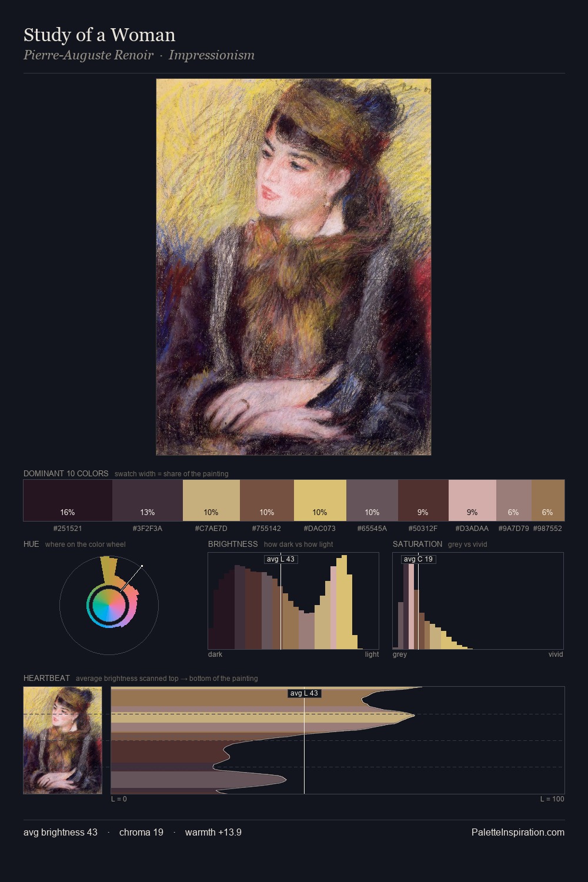
Task: Click the hex code text '#D3ADAA'
Action: (472, 529)
